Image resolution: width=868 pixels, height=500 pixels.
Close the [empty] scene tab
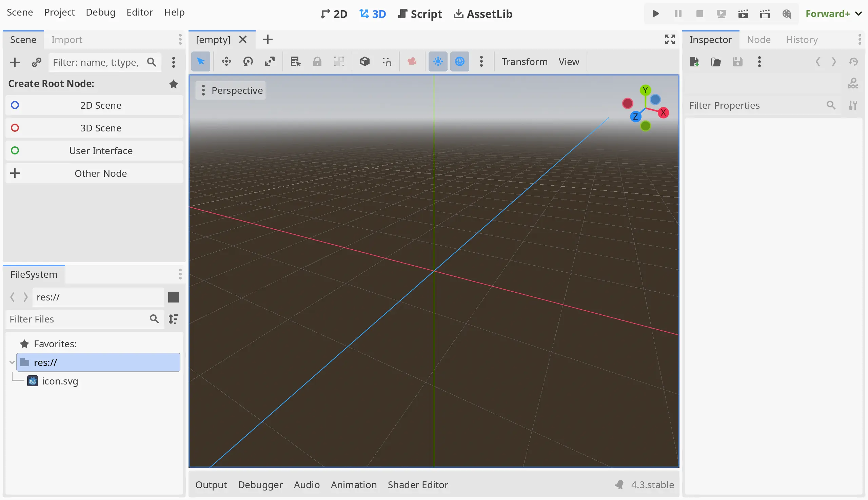tap(243, 40)
